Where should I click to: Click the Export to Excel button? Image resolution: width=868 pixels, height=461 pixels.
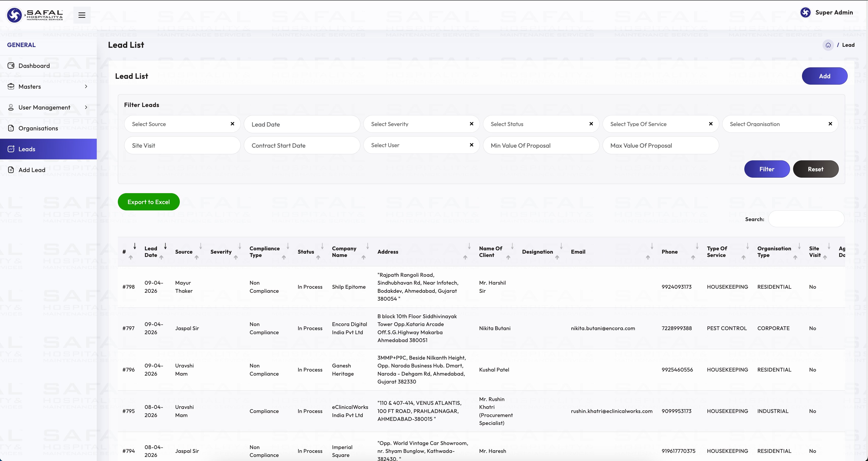tap(149, 202)
